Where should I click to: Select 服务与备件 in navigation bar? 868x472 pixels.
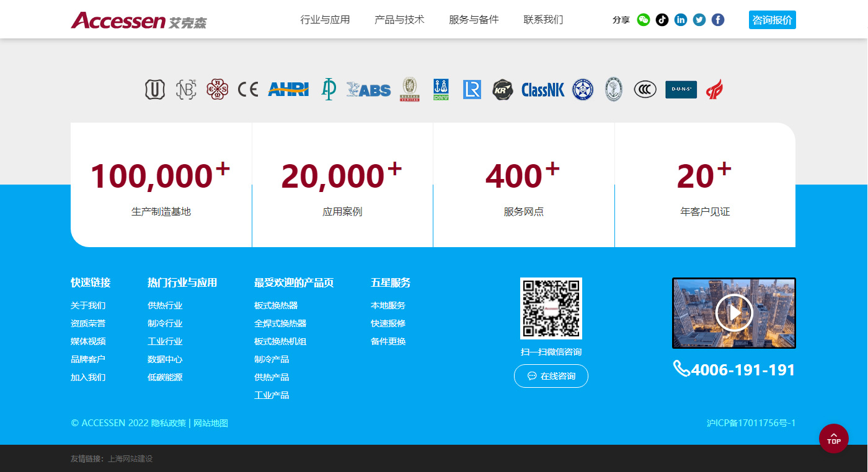tap(474, 20)
